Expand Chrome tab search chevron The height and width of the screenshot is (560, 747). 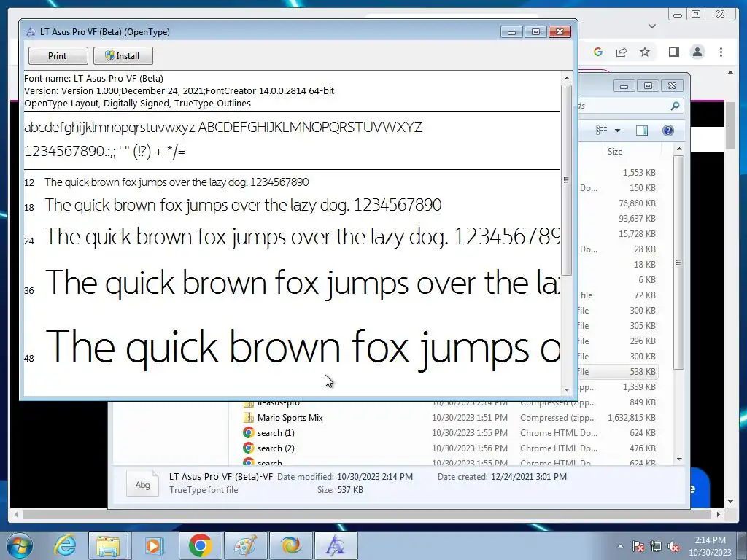coord(652,26)
